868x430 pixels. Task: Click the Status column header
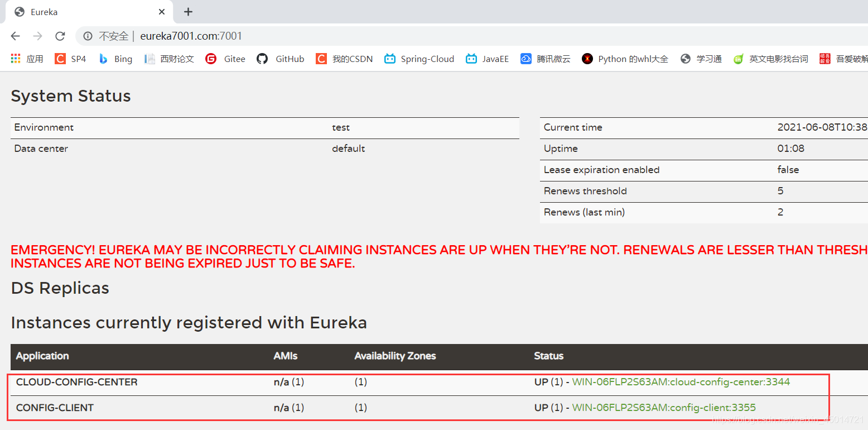tap(549, 356)
